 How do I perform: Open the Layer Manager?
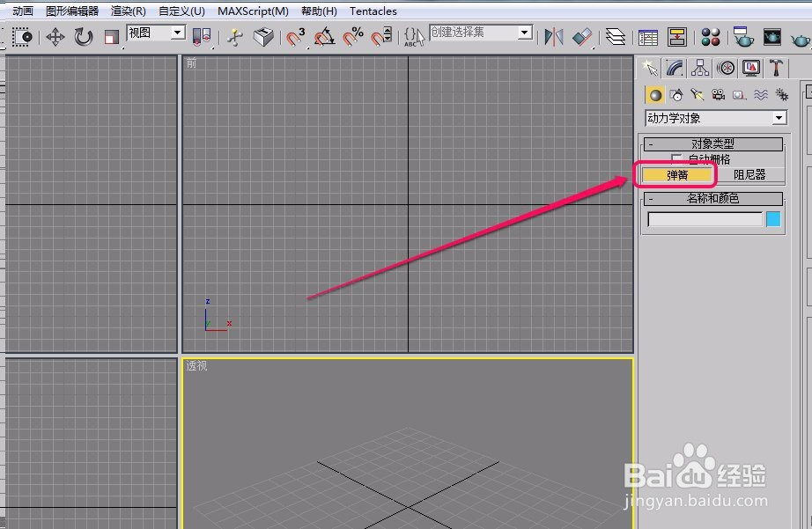(x=616, y=37)
